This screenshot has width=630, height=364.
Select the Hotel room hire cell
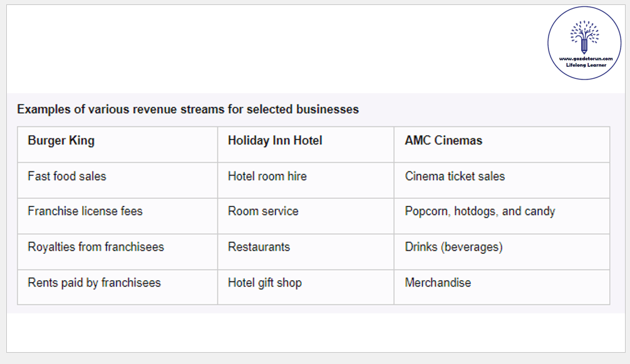pos(267,176)
